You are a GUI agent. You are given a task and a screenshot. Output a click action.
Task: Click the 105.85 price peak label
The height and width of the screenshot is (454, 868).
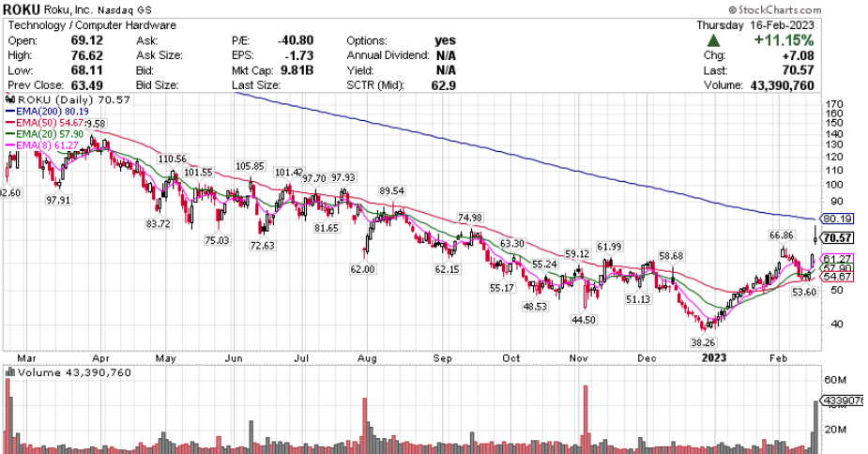pyautogui.click(x=250, y=166)
